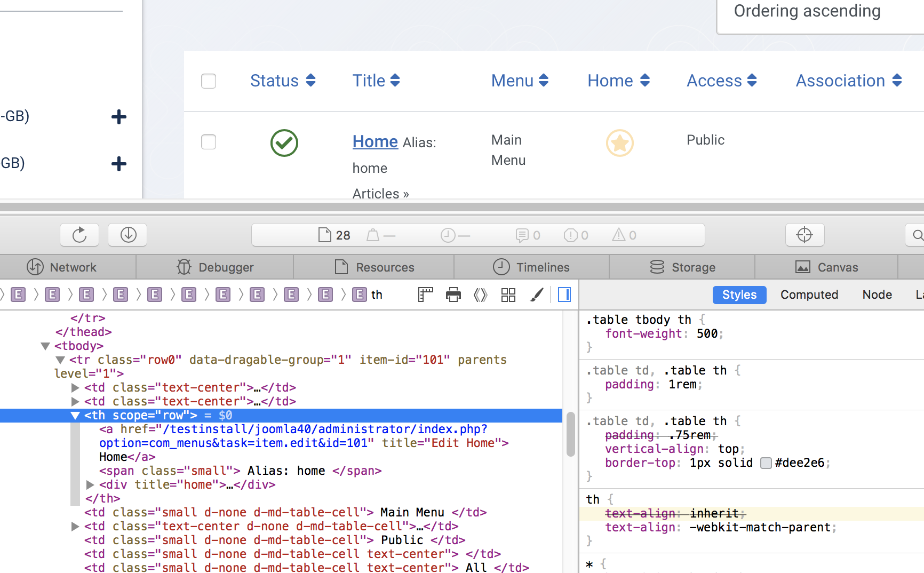The width and height of the screenshot is (924, 573).
Task: Collapse the selected th scope row node
Action: 75,416
